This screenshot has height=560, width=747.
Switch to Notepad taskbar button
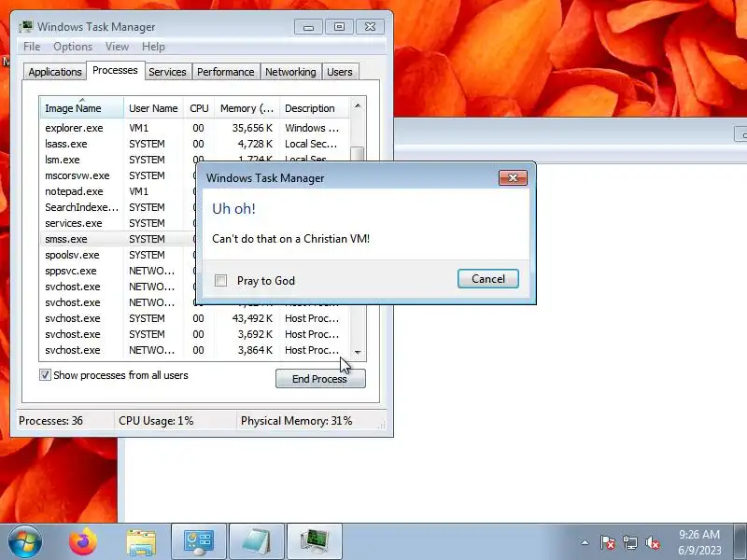click(257, 542)
